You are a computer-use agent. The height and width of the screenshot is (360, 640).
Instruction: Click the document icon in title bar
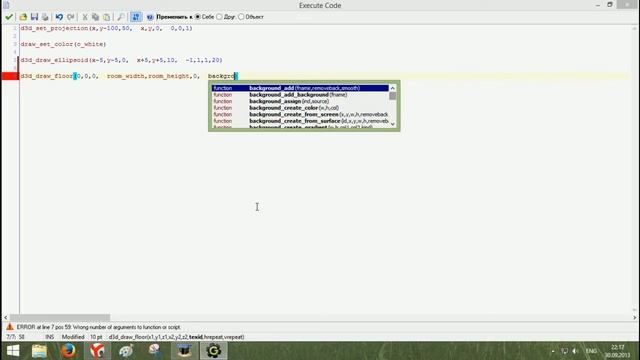click(x=6, y=5)
